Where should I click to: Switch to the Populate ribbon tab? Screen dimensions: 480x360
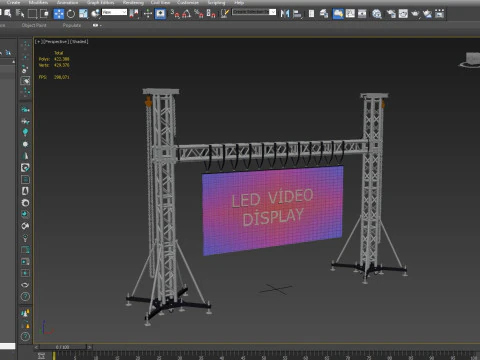click(x=72, y=25)
